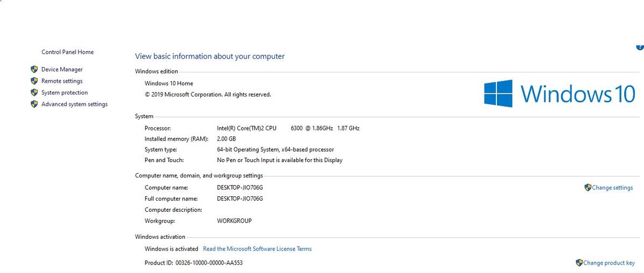Image resolution: width=644 pixels, height=273 pixels.
Task: Click the shield icon beside Remote settings
Action: [x=34, y=81]
